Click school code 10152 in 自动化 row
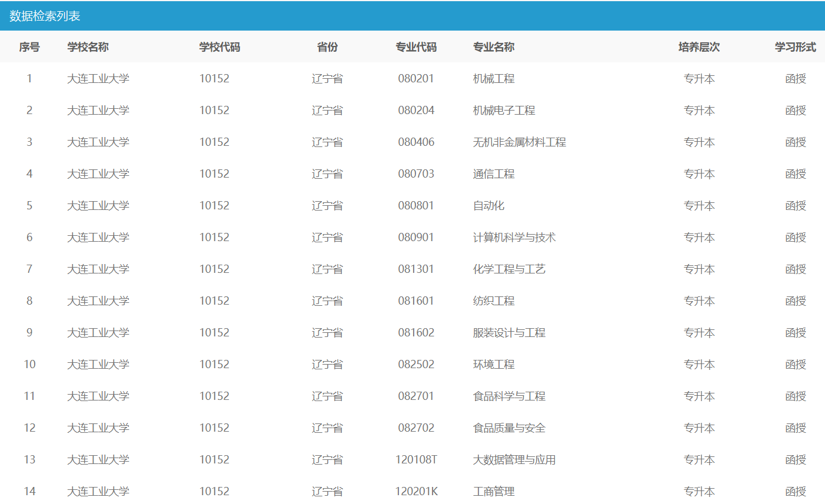The height and width of the screenshot is (504, 825). 214,206
